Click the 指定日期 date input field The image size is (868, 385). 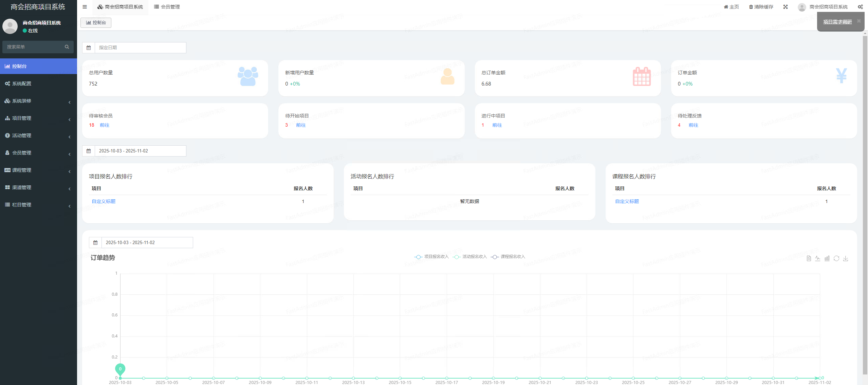point(140,48)
